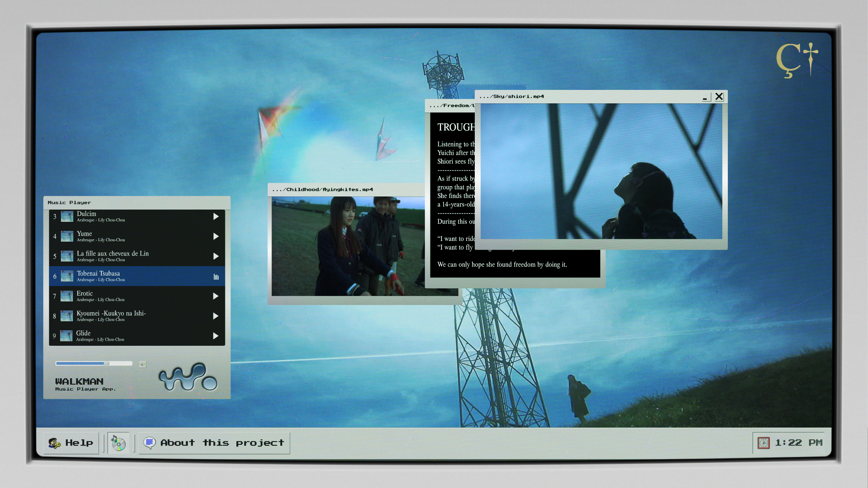Click track number 9 in the playlist
This screenshot has height=488, width=868.
click(54, 336)
